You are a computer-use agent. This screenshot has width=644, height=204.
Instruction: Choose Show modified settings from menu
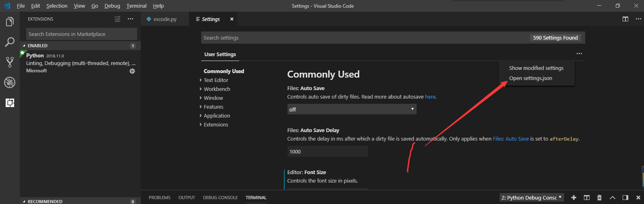point(536,68)
